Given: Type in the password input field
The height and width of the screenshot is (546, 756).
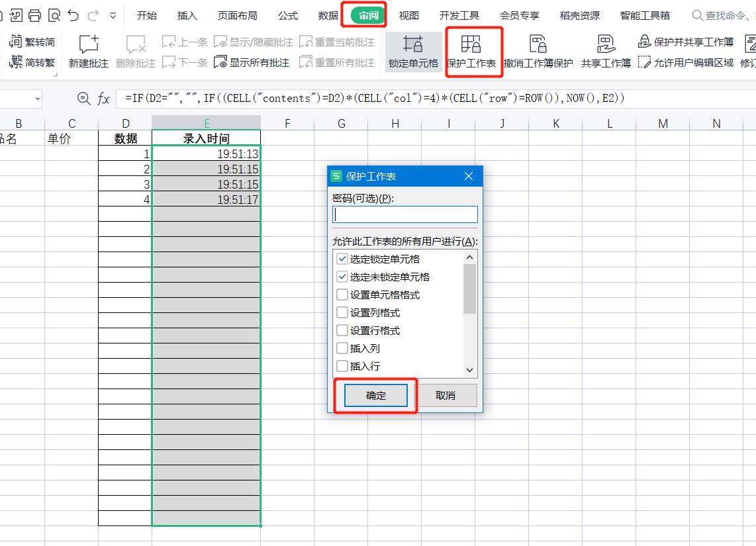Looking at the screenshot, I should [x=404, y=214].
